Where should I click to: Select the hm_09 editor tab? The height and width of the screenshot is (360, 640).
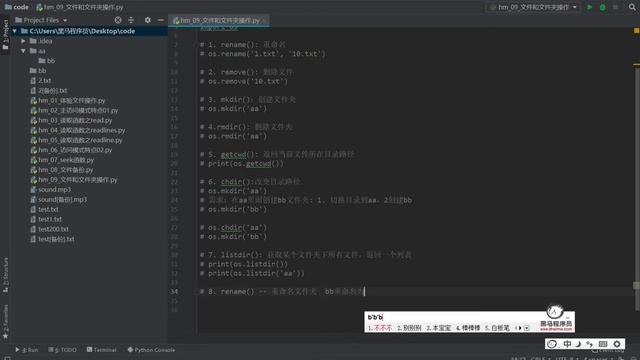(x=219, y=20)
